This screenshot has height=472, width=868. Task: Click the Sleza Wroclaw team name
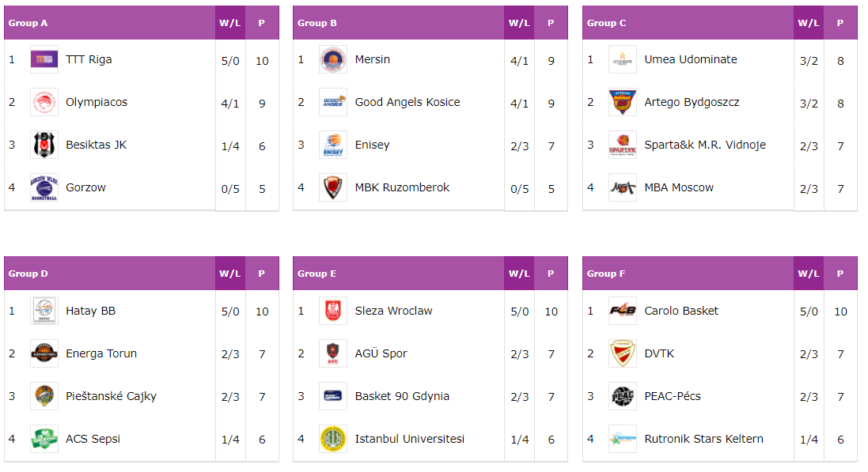point(393,311)
